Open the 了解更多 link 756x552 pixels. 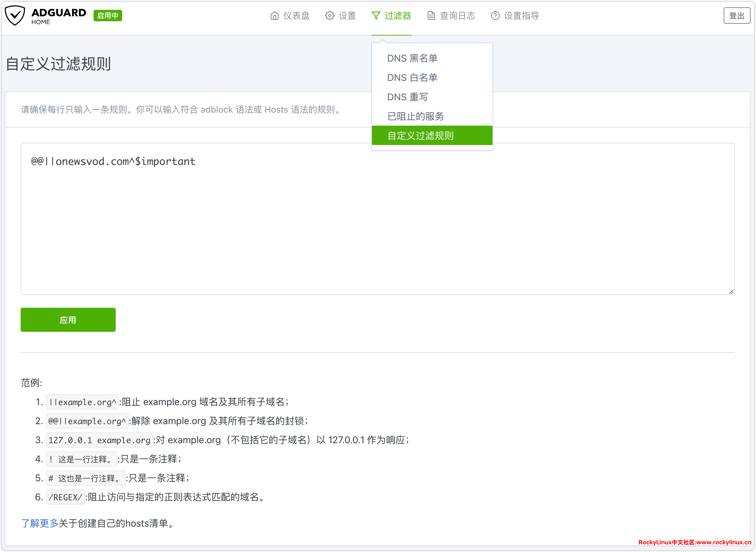[39, 523]
